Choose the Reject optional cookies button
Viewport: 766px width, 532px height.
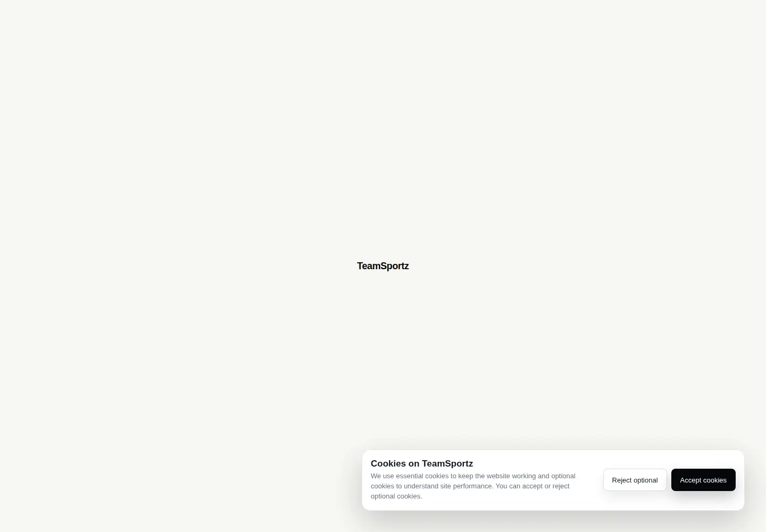[x=635, y=480]
